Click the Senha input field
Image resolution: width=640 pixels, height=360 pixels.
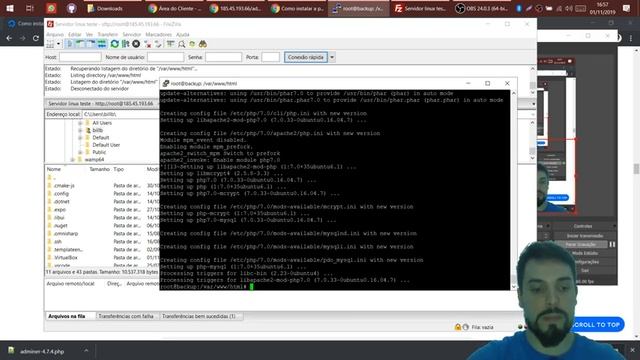(223, 57)
